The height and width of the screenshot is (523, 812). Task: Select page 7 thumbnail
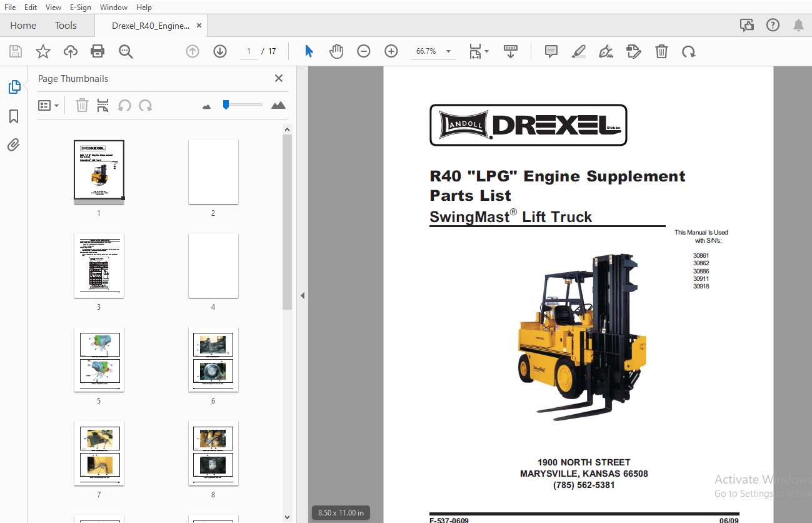pyautogui.click(x=99, y=454)
